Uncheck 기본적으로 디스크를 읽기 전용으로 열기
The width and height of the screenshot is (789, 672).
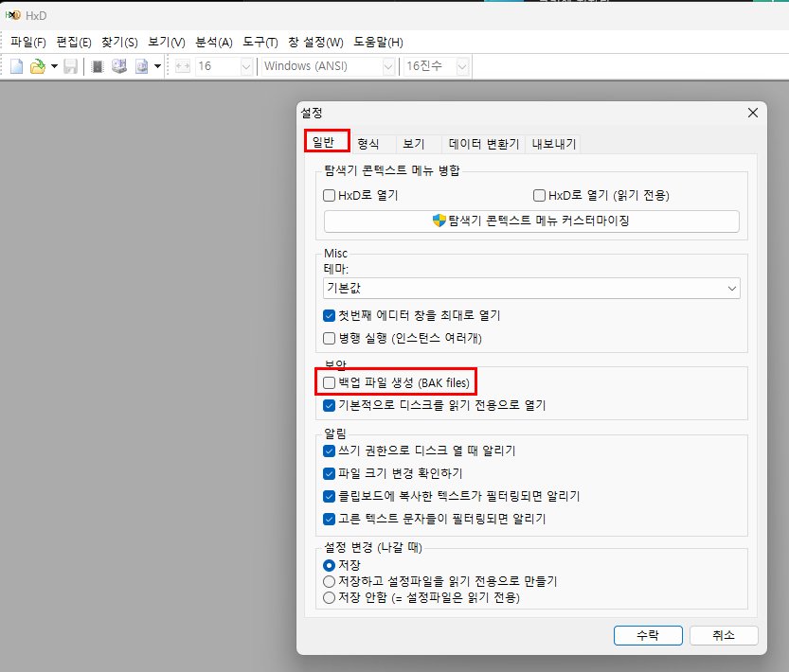[x=329, y=405]
